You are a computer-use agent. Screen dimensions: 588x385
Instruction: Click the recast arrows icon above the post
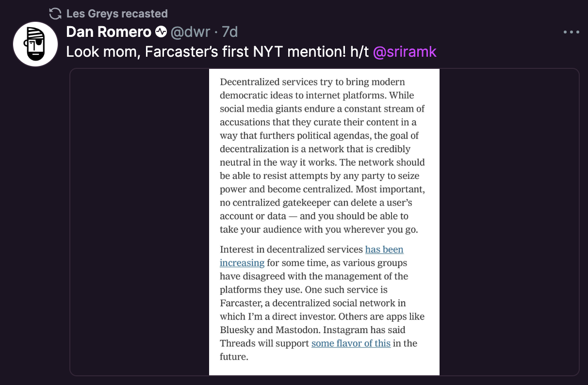point(56,14)
